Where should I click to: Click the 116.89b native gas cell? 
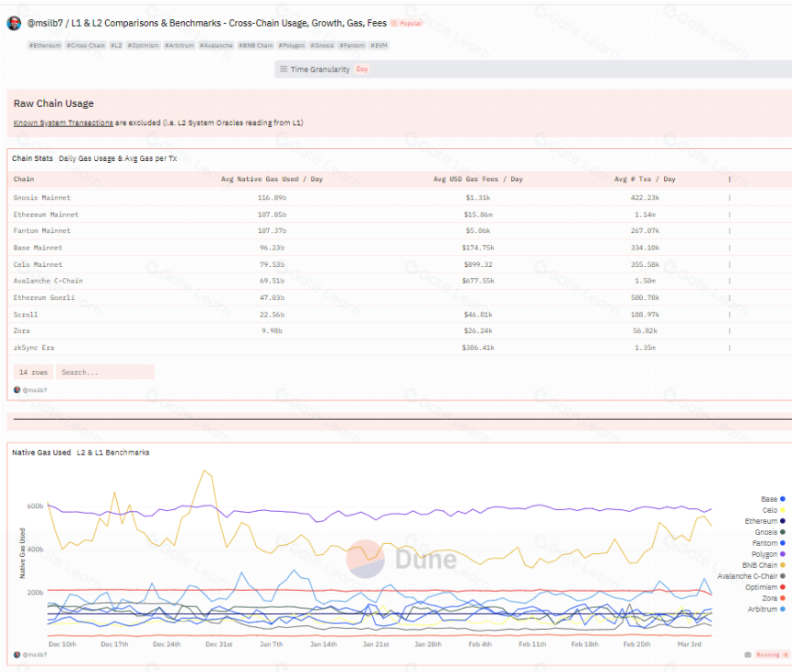click(272, 198)
